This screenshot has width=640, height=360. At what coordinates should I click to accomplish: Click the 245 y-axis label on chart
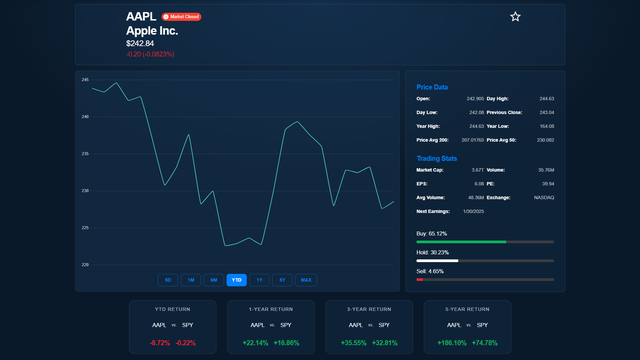(85, 80)
